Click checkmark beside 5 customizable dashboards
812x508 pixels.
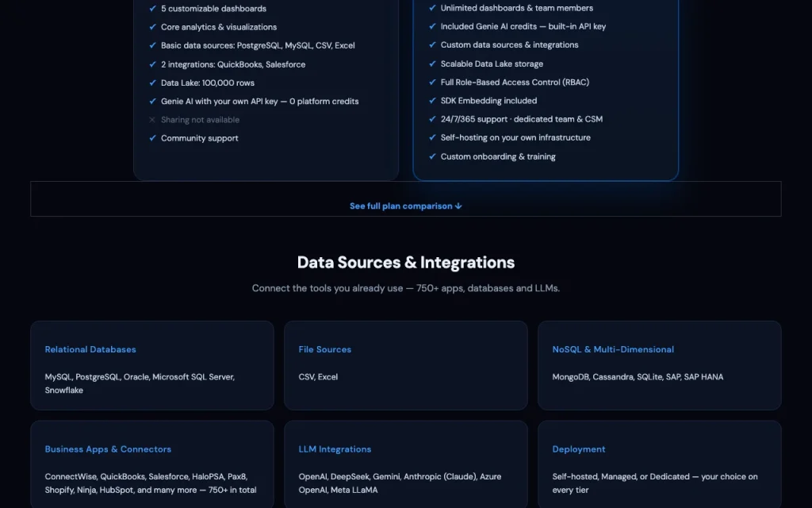[152, 8]
